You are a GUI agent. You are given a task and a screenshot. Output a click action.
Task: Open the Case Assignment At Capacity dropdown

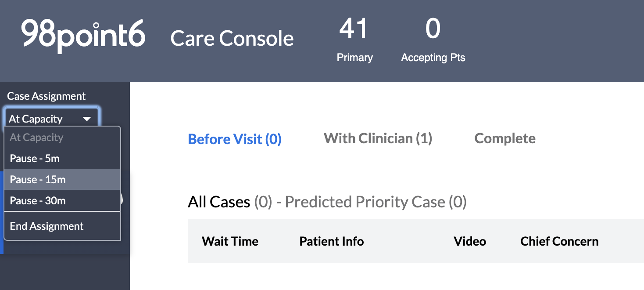tap(52, 119)
